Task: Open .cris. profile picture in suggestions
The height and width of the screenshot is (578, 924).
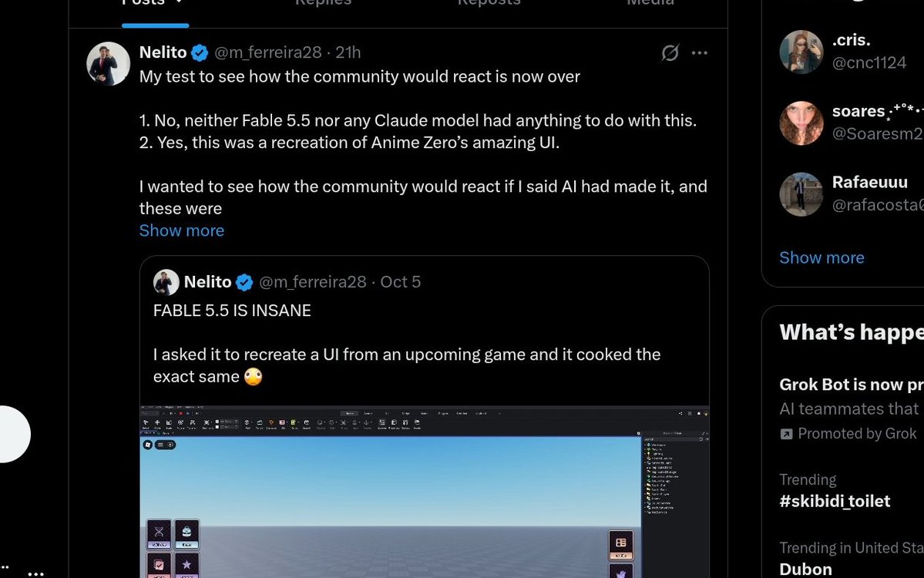Action: [801, 52]
